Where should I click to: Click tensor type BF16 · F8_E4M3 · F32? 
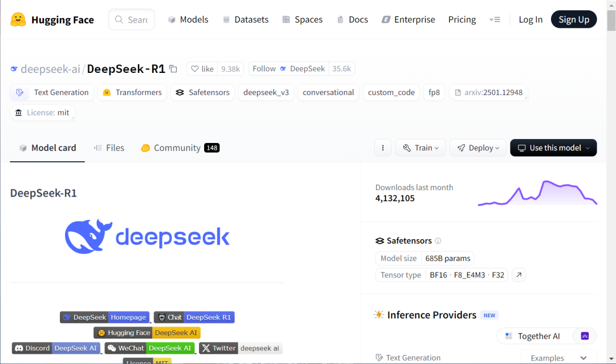tap(467, 275)
